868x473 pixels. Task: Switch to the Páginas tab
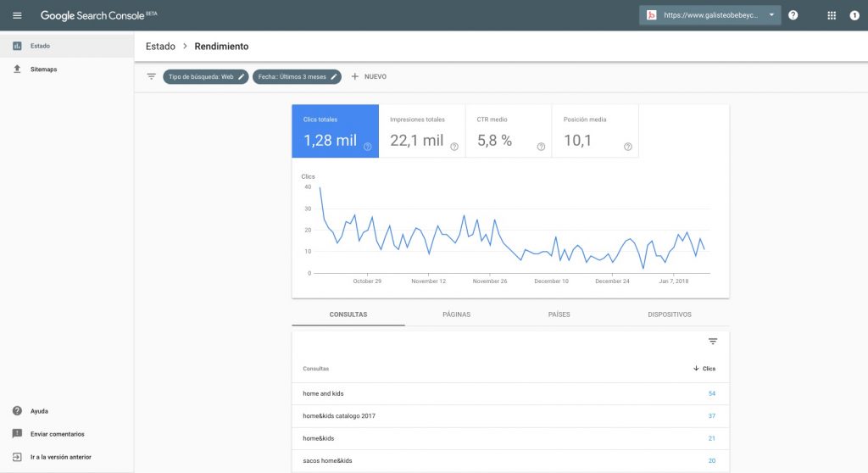456,314
